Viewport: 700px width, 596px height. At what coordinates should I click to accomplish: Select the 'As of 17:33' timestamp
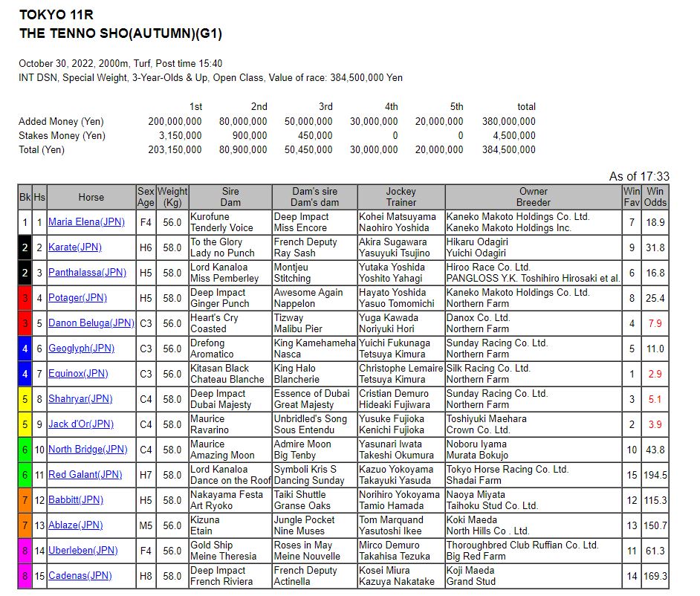(x=639, y=176)
